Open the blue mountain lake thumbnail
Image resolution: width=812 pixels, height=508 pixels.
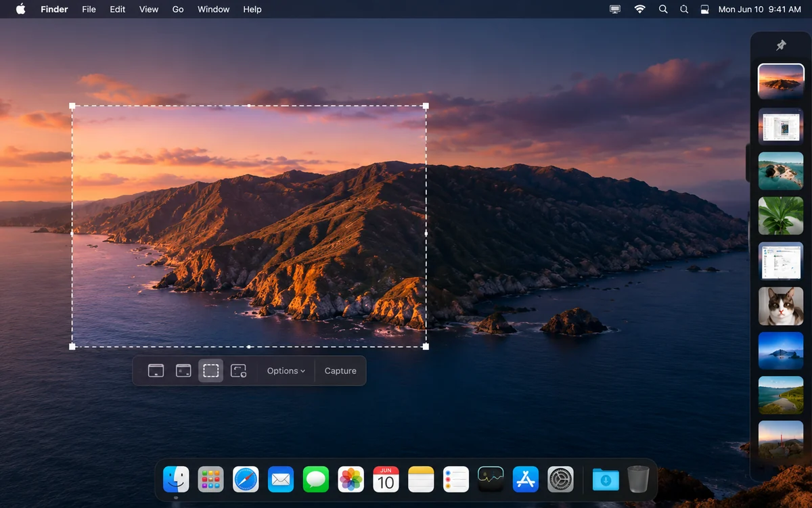tap(781, 350)
